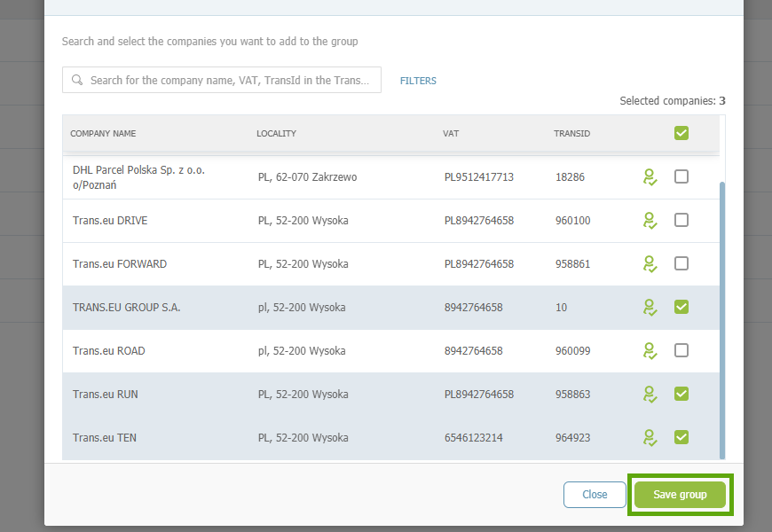This screenshot has height=532, width=772.
Task: Open the FILTERS link
Action: [418, 81]
